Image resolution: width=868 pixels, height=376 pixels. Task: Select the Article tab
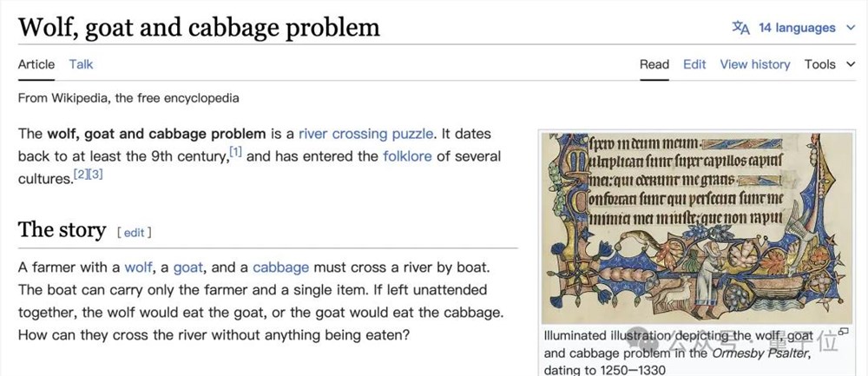36,64
